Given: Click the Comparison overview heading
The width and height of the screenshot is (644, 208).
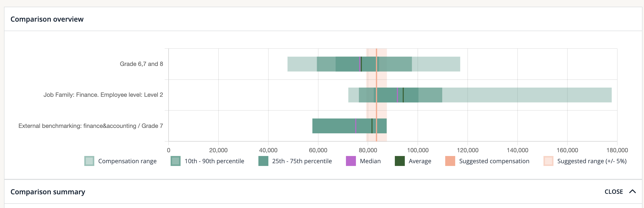Looking at the screenshot, I should point(47,19).
